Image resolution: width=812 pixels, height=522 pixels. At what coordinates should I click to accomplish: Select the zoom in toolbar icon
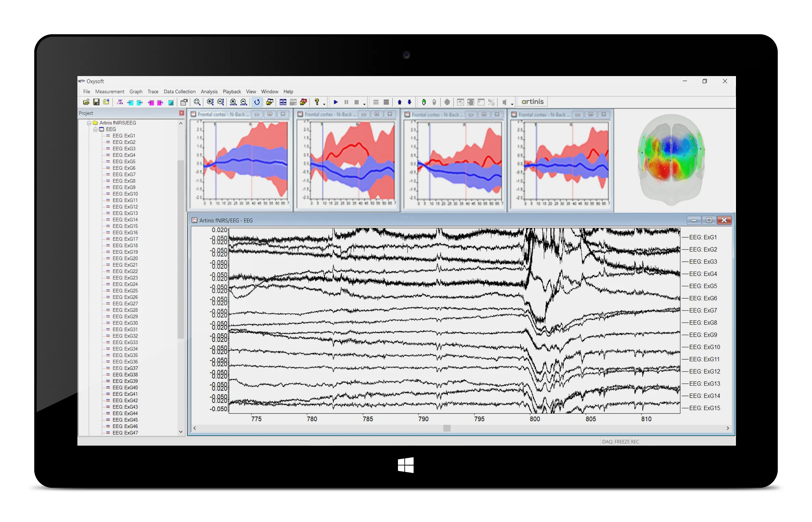point(209,102)
